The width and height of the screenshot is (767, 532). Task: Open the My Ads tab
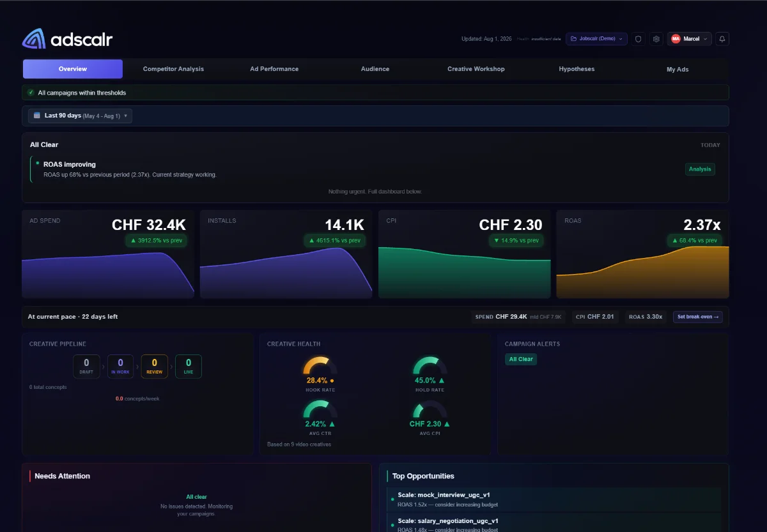point(678,69)
